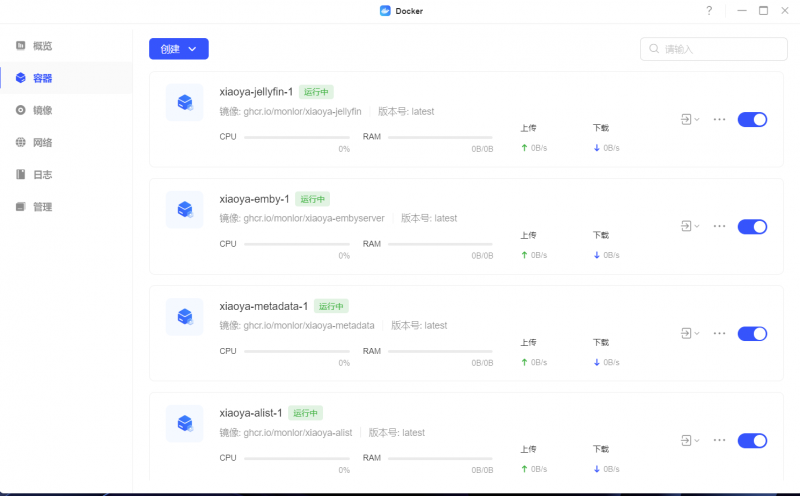Click the 运行中 status badge of xiaoya-emby-1
Image resolution: width=800 pixels, height=496 pixels.
click(x=313, y=199)
